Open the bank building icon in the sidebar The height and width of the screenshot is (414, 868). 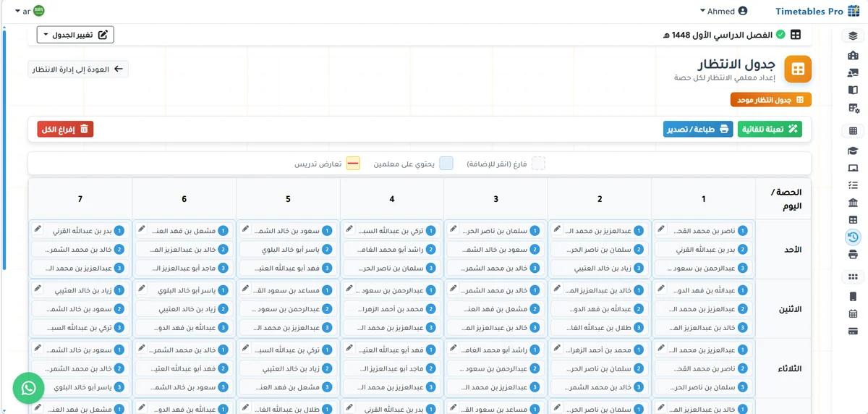click(x=853, y=203)
